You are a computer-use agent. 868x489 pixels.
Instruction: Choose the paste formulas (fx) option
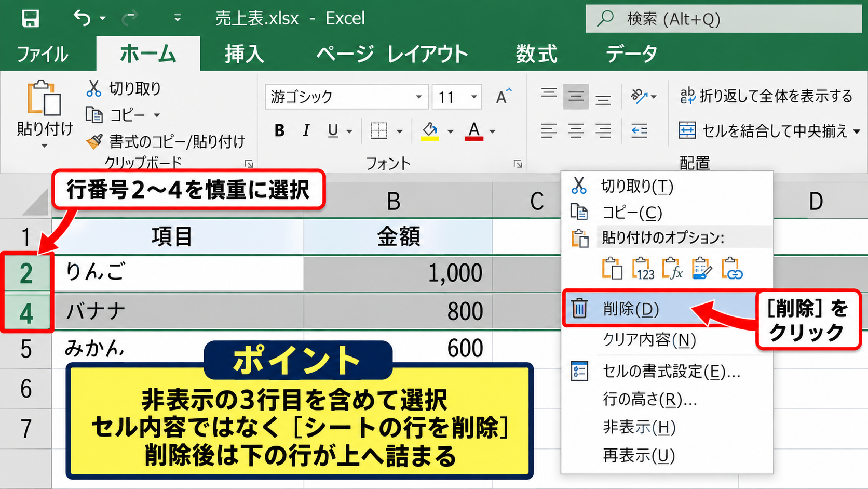coord(672,269)
